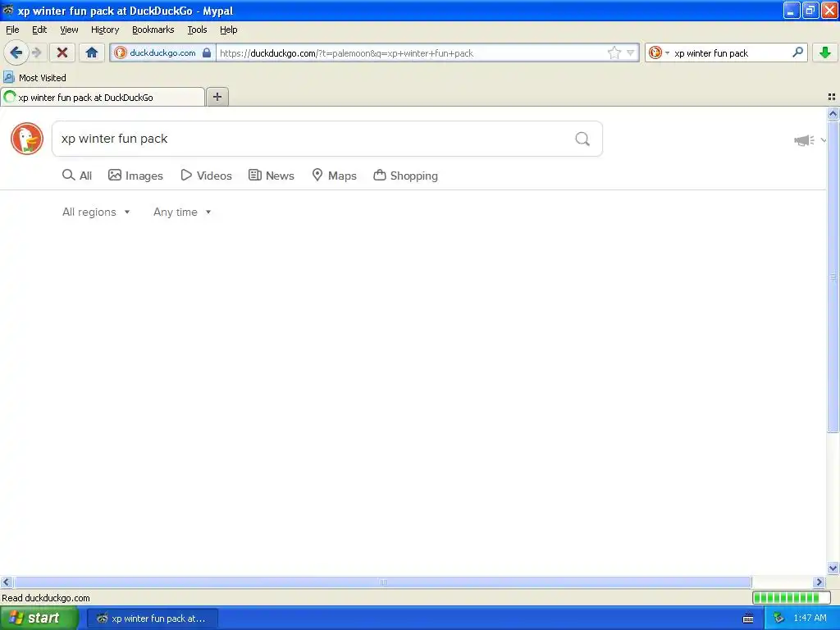840x630 pixels.
Task: Click the vertical scrollbar up arrow
Action: (833, 113)
